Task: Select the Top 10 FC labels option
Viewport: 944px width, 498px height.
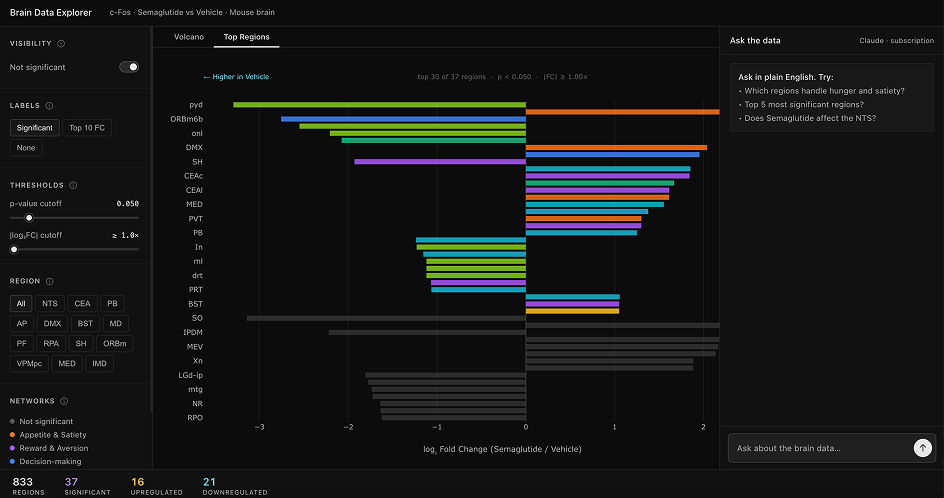Action: point(87,128)
